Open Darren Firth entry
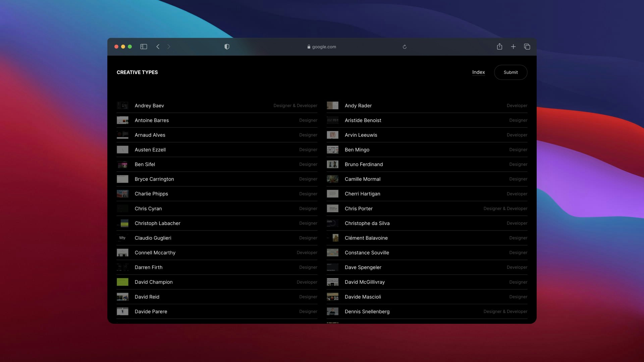The width and height of the screenshot is (644, 362). click(x=217, y=267)
